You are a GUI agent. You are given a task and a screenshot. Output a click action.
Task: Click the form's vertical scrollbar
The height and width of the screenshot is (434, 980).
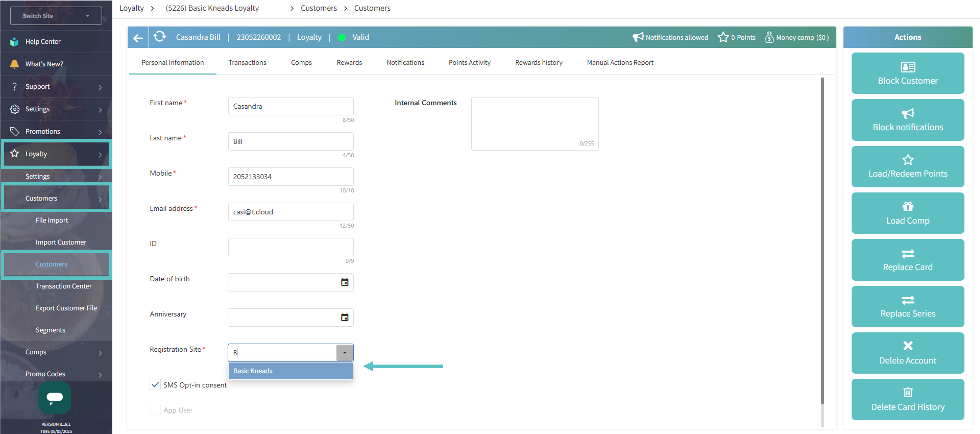tap(822, 240)
